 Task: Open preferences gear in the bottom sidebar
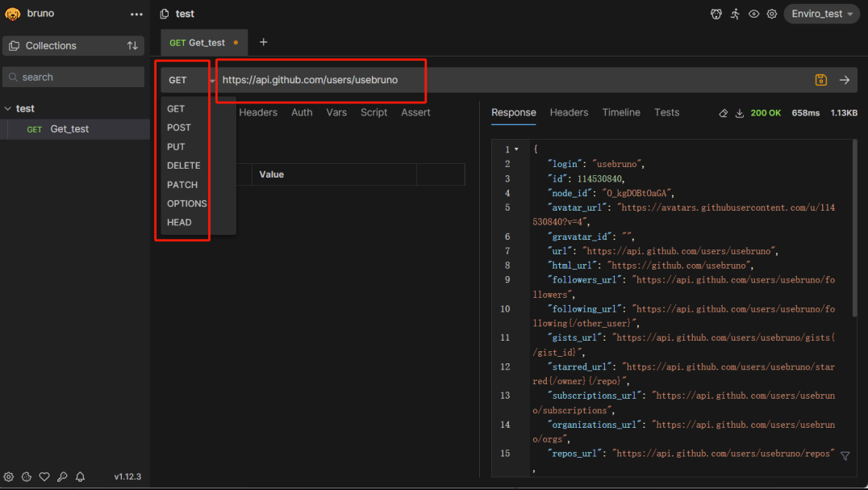point(9,477)
